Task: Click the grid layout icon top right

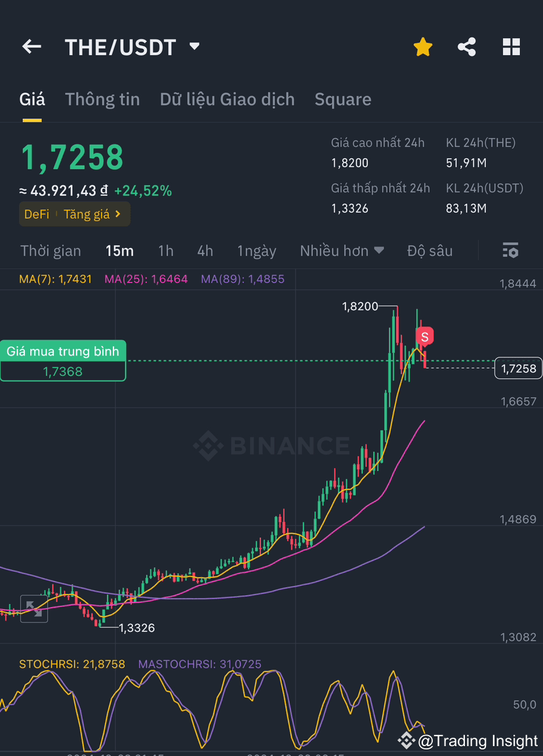Action: [x=511, y=47]
